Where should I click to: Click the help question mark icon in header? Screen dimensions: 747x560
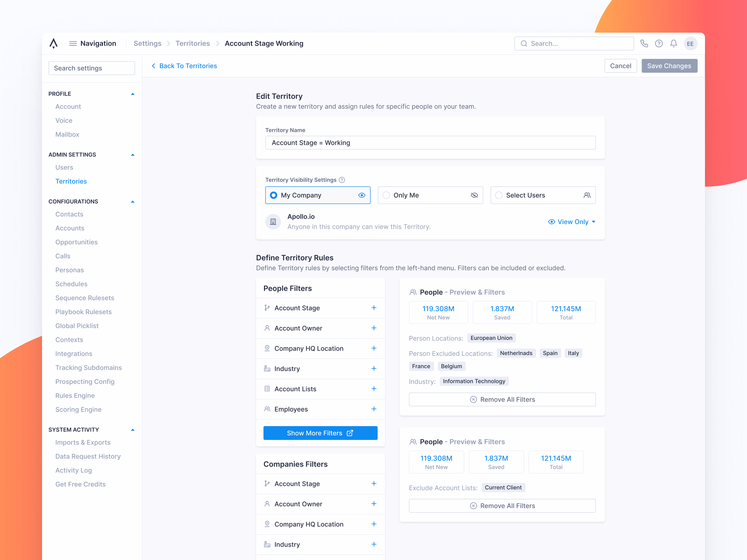point(659,44)
